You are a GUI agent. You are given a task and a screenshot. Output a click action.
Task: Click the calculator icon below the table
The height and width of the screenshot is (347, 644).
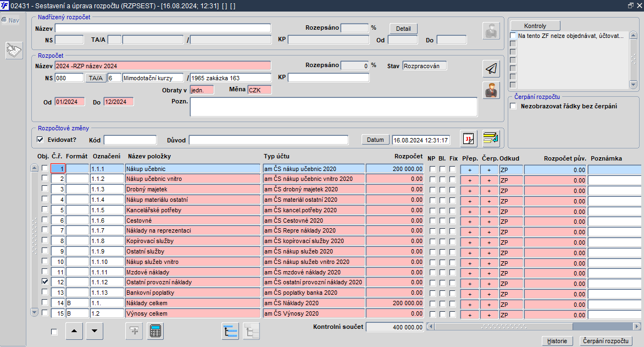click(x=156, y=331)
